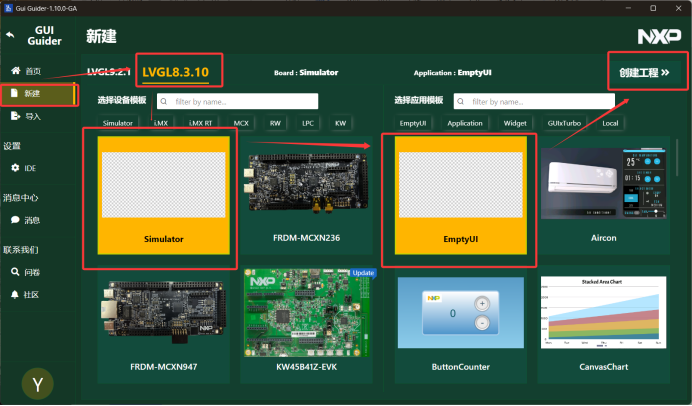
Task: Click the NXP logo in header
Action: click(659, 36)
